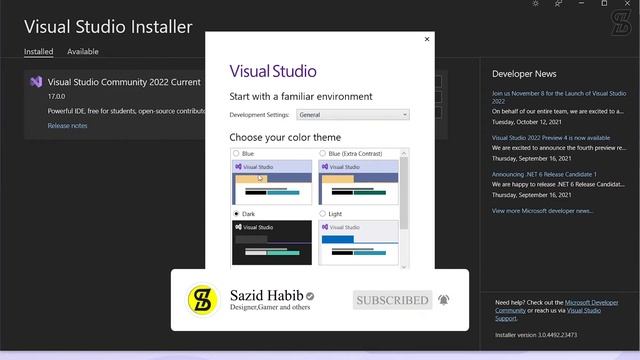Click the Light theme preview thumbnail
The width and height of the screenshot is (640, 360).
[358, 242]
